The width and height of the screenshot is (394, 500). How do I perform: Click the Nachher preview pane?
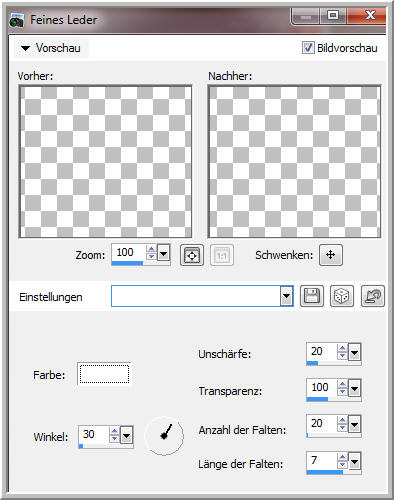(294, 161)
